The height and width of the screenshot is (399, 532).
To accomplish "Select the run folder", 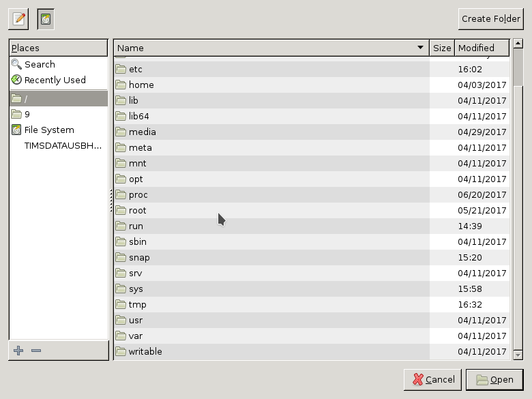I will [x=312, y=226].
